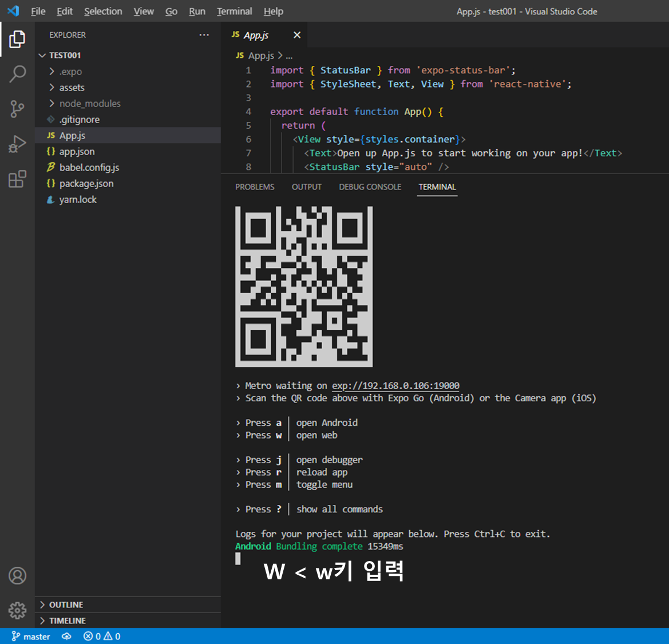Open the Go menu
Screen dimensions: 669x644
tap(171, 11)
